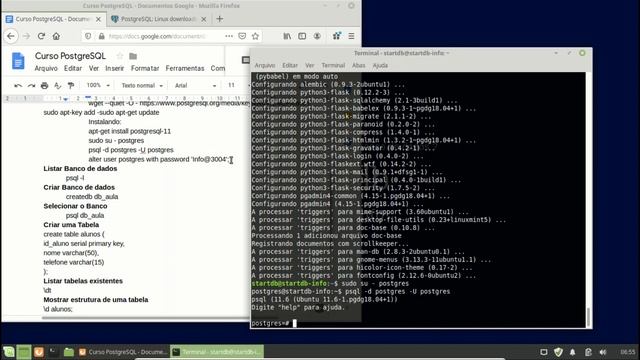Switch to PostgreSQL Linux downloads tab

point(159,19)
